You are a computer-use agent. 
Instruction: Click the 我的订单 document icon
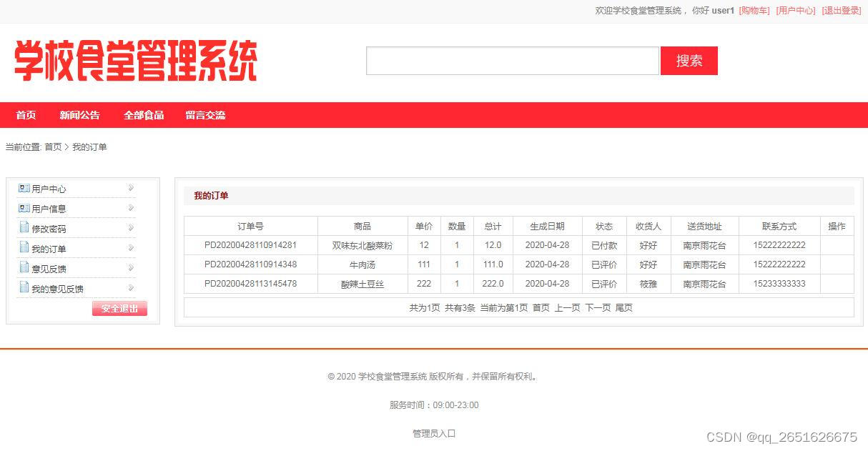click(24, 248)
